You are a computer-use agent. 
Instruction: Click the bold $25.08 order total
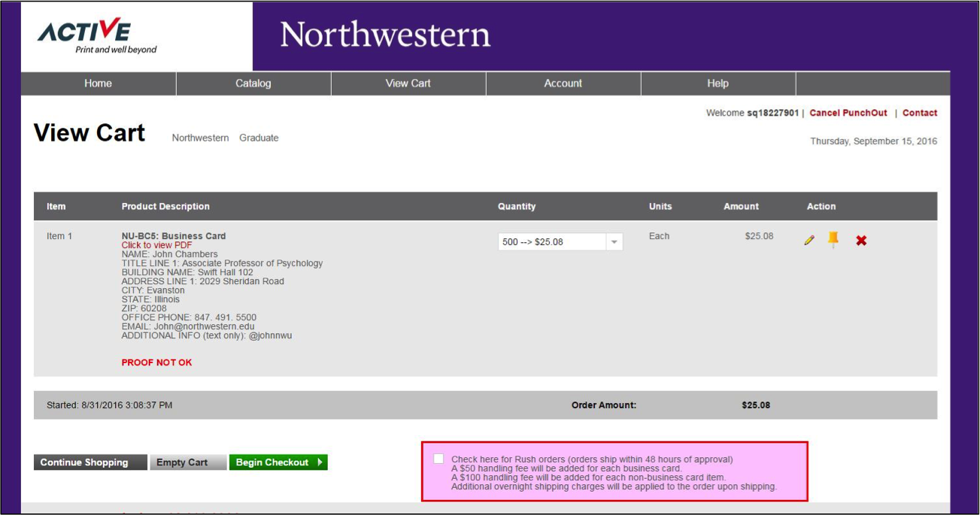pos(756,405)
